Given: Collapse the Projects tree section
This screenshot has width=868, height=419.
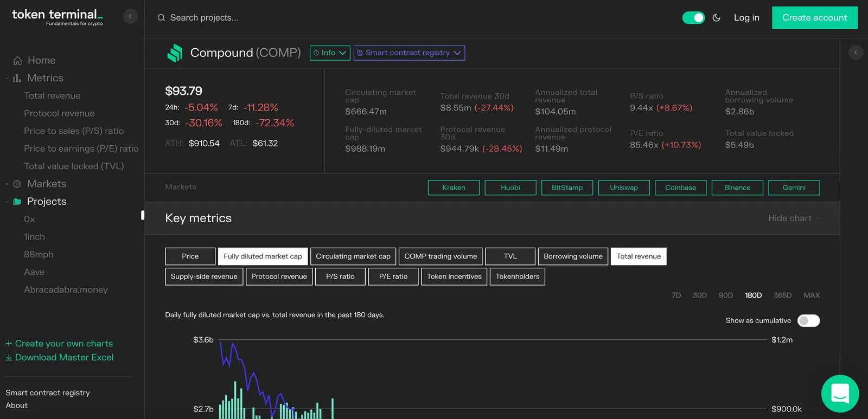Looking at the screenshot, I should (x=7, y=202).
